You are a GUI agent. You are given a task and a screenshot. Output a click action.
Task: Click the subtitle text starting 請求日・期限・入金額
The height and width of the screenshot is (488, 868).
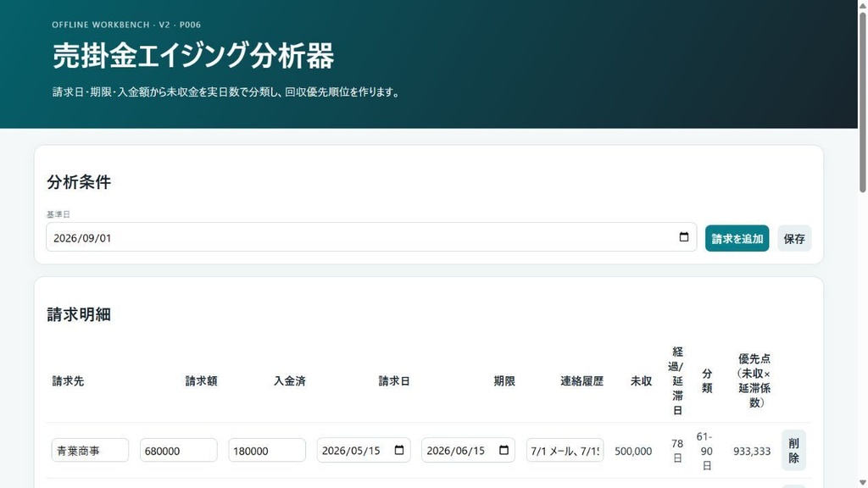(226, 91)
